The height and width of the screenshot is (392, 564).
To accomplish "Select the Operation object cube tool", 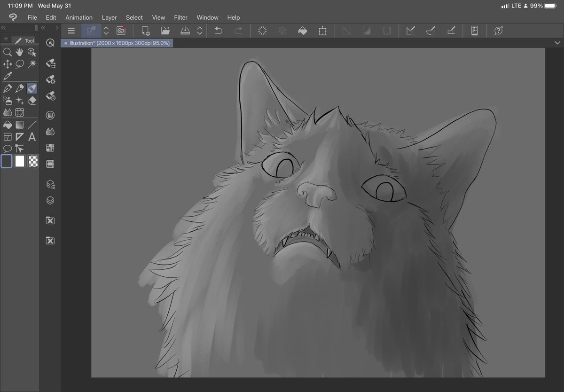I will 32,52.
